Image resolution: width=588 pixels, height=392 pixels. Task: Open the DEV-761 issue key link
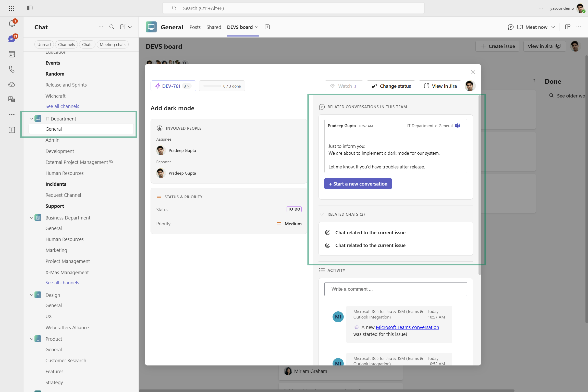point(171,86)
